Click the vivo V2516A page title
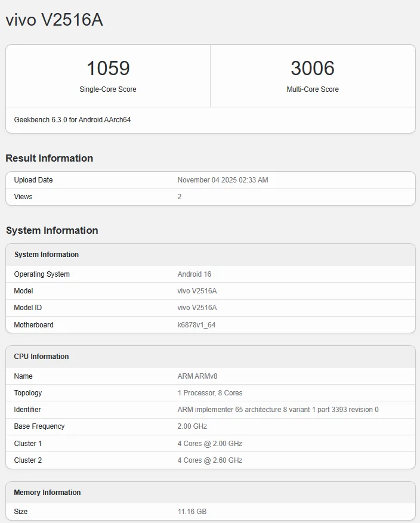Image resolution: width=420 pixels, height=523 pixels. point(54,20)
